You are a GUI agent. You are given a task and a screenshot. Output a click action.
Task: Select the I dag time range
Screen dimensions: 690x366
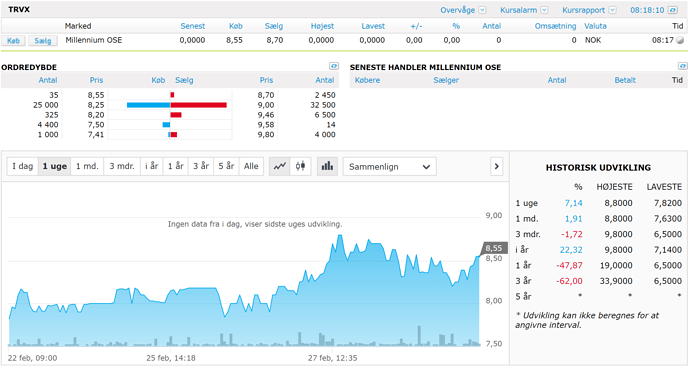tap(23, 166)
